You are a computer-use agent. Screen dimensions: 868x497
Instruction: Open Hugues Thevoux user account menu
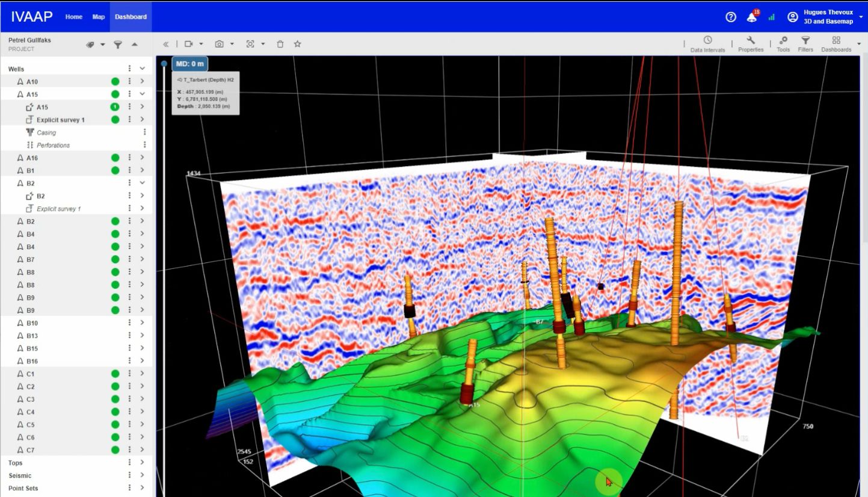pos(827,17)
